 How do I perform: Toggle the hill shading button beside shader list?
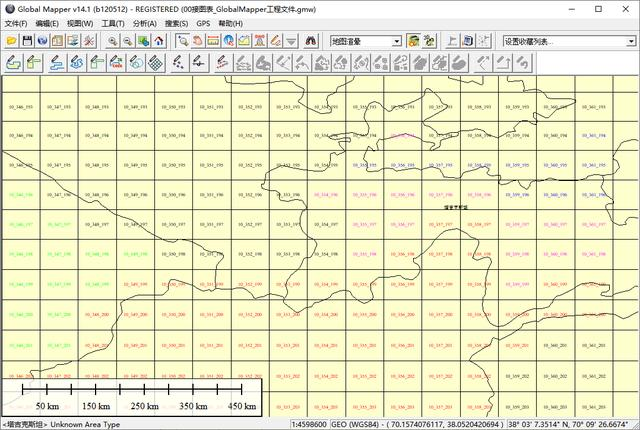pyautogui.click(x=413, y=41)
